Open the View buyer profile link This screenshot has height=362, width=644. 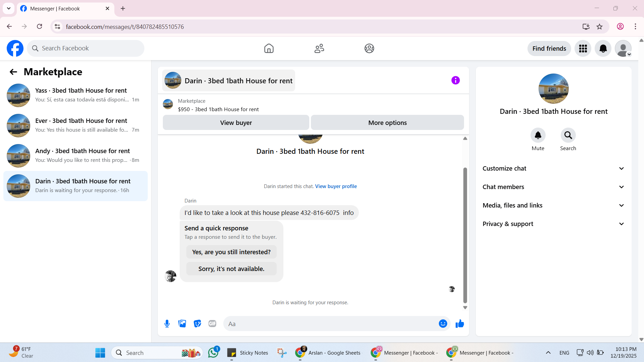(336, 186)
